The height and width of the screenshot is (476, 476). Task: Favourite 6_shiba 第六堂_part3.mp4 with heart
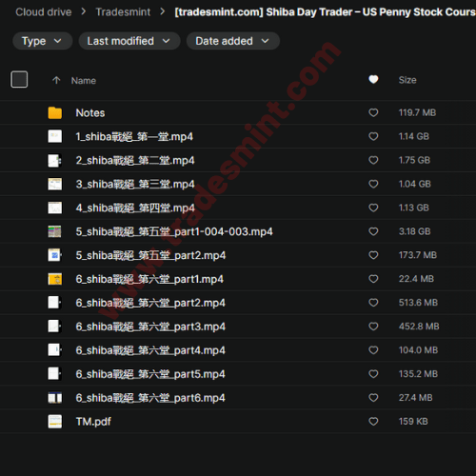(x=373, y=327)
